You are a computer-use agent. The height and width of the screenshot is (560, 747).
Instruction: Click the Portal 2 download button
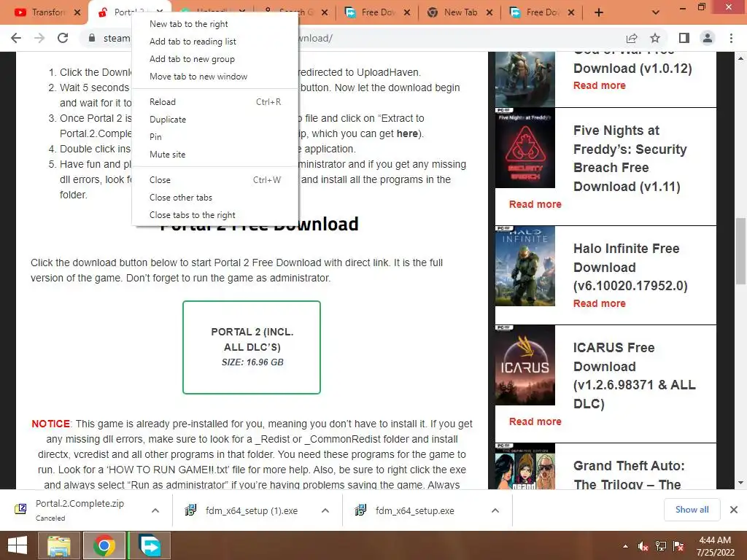tap(252, 347)
